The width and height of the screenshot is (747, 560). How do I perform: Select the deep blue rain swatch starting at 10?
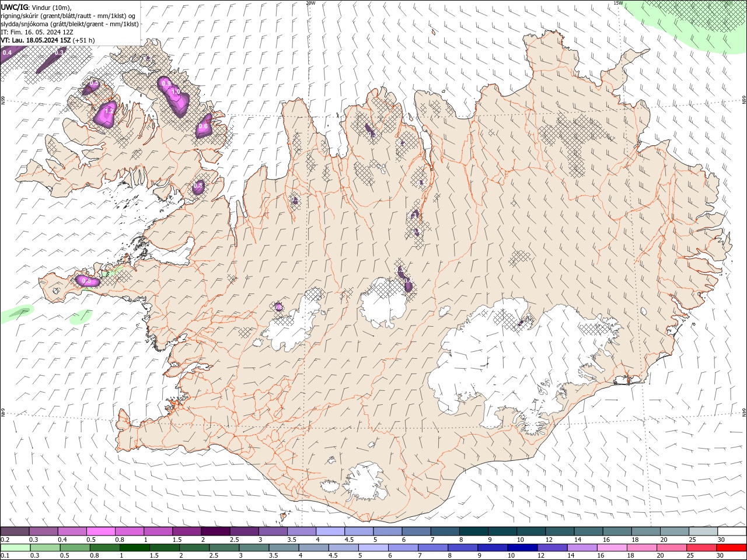coord(523,548)
